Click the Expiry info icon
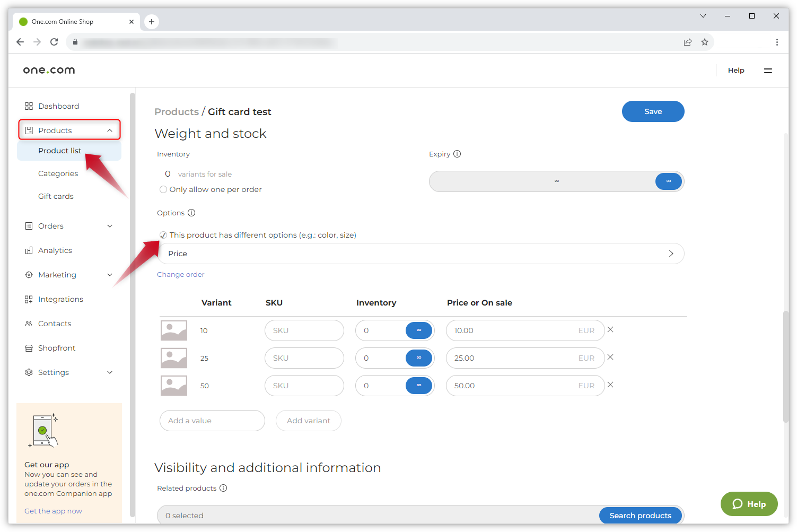This screenshot has height=532, width=797. click(457, 154)
